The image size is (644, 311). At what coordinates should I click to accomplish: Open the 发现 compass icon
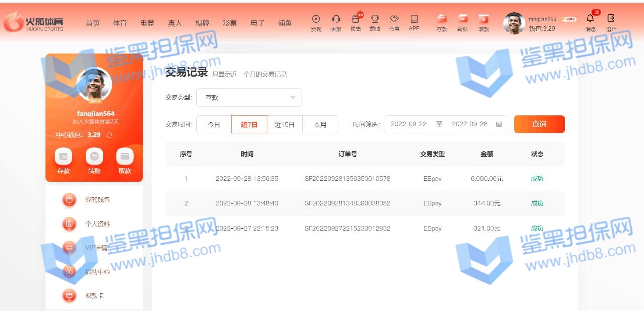(316, 19)
